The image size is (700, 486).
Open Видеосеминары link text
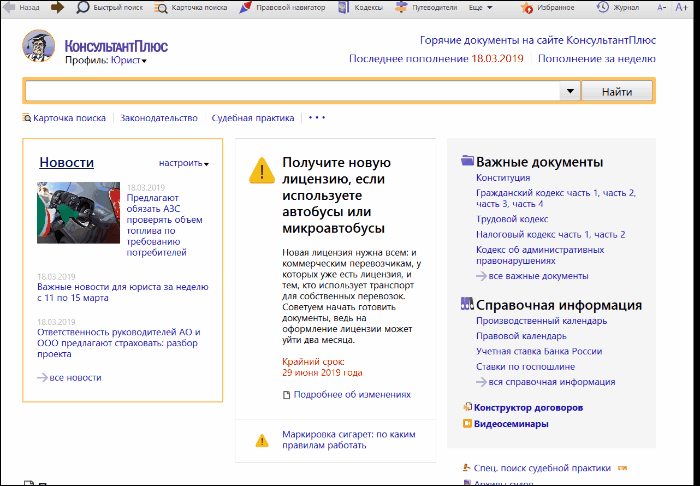[x=511, y=424]
